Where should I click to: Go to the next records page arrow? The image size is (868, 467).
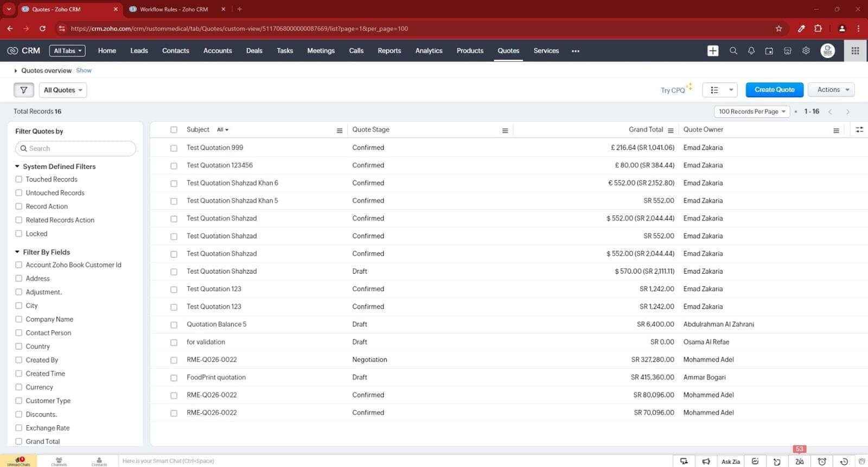tap(848, 112)
